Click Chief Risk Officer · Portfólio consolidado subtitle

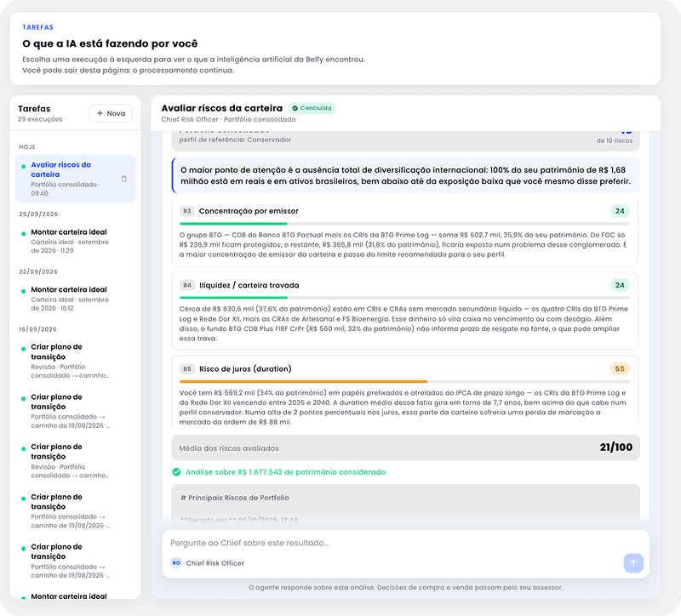pos(228,119)
